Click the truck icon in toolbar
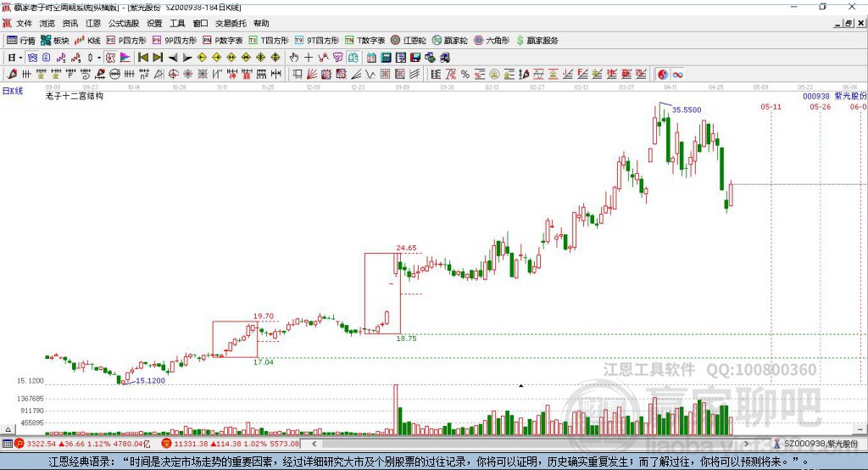Viewport: 868px width, 470px height. point(445,58)
